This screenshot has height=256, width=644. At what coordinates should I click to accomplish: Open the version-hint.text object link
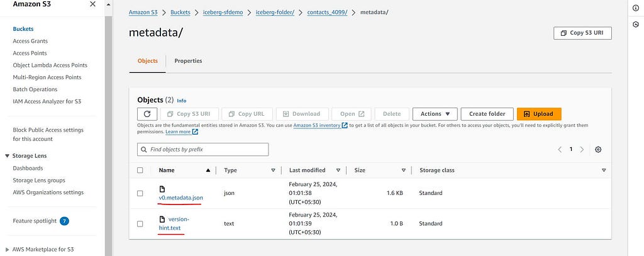(174, 223)
